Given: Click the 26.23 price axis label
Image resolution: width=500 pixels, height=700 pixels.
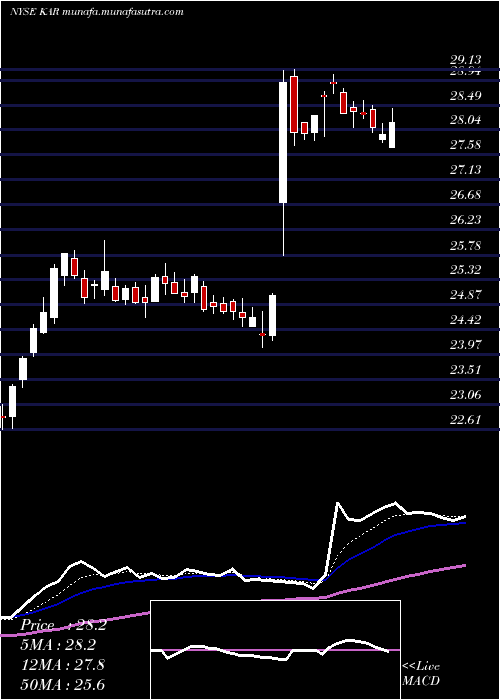Looking at the screenshot, I should (465, 220).
